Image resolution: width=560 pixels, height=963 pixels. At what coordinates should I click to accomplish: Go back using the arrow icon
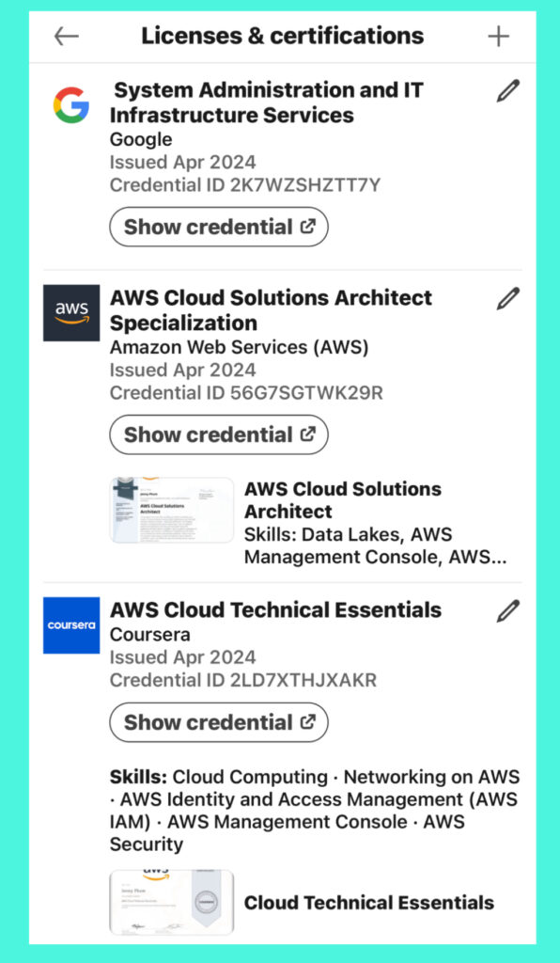click(x=67, y=37)
